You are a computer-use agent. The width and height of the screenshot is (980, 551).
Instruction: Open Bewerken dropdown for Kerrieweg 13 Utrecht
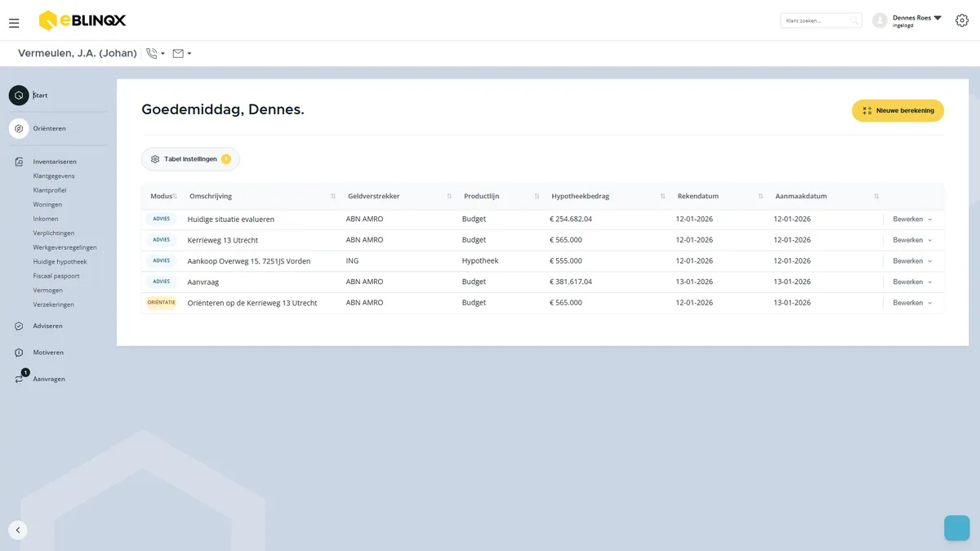point(912,240)
